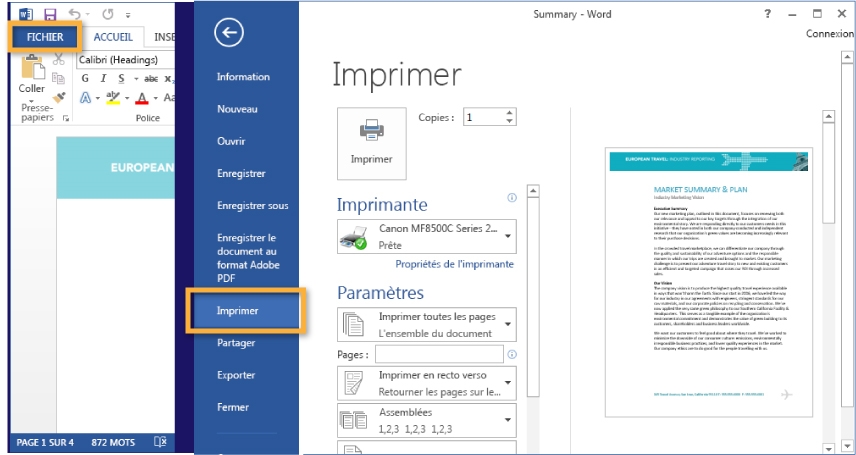Select Imprimer in the Backstage menu
This screenshot has width=856, height=455.
click(246, 310)
